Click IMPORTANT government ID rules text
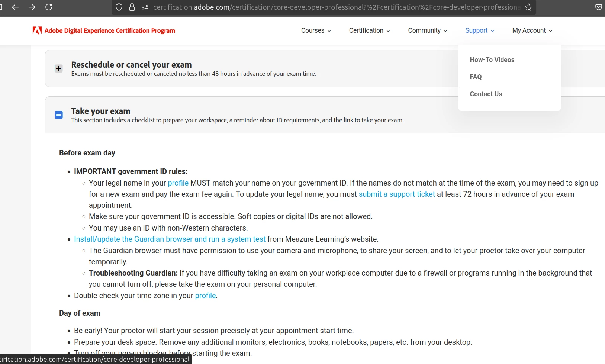 (x=131, y=171)
